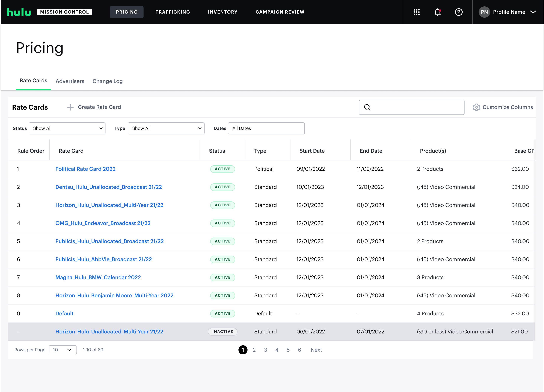
Task: Click the PN profile avatar
Action: pyautogui.click(x=484, y=12)
